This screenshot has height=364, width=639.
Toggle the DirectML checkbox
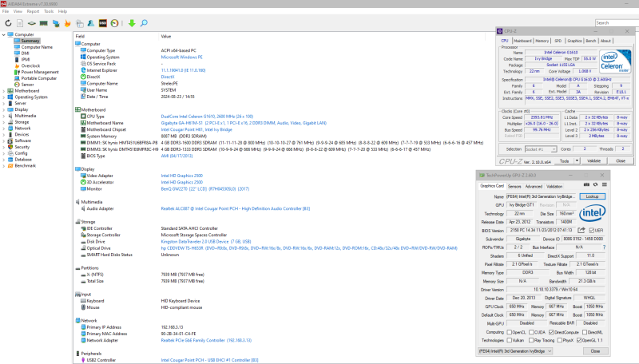tap(585, 332)
